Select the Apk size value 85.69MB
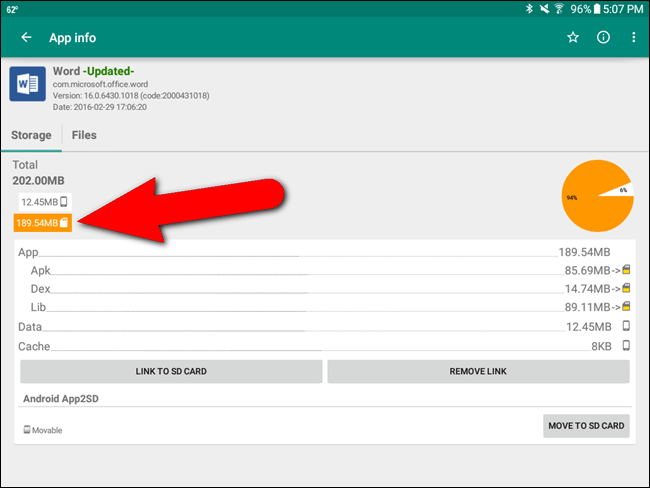This screenshot has width=650, height=488. [x=587, y=270]
